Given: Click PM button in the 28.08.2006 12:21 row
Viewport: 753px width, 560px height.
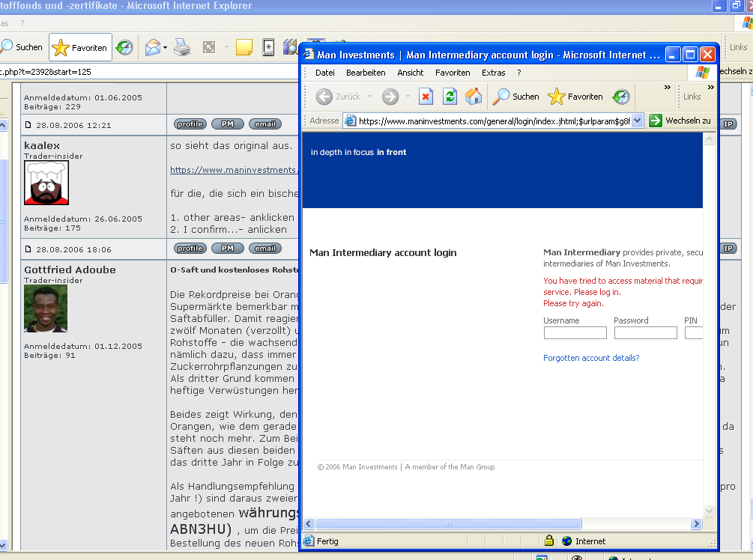Looking at the screenshot, I should [228, 124].
